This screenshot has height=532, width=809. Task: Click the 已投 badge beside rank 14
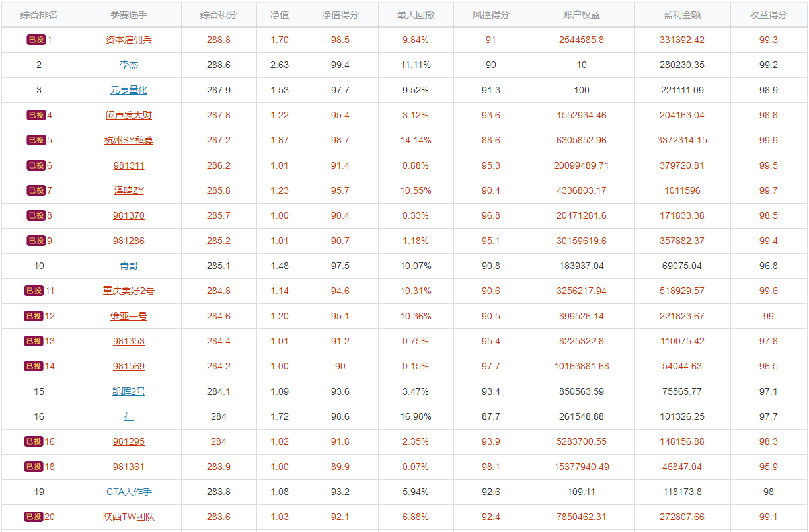[x=34, y=366]
